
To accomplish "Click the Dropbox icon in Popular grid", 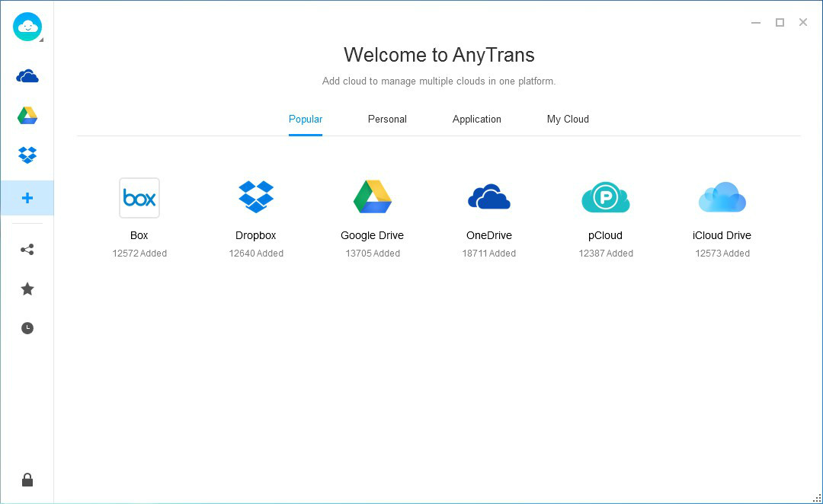I will pyautogui.click(x=256, y=196).
